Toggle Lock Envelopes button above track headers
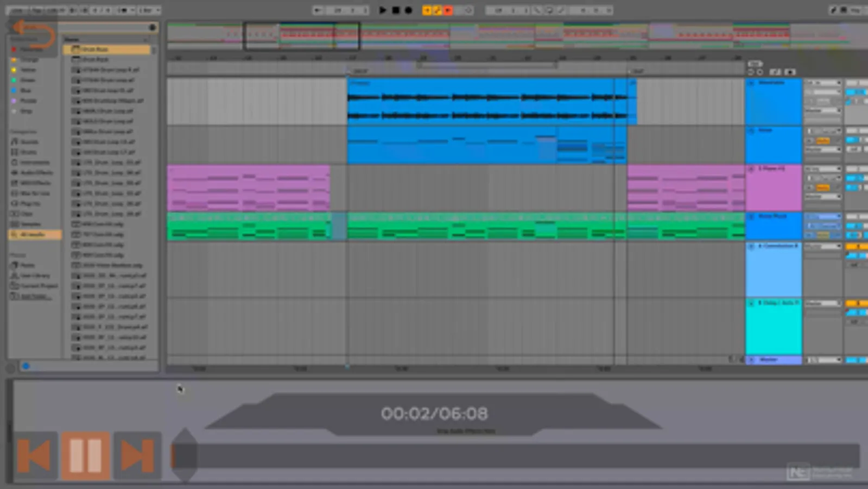 [789, 72]
